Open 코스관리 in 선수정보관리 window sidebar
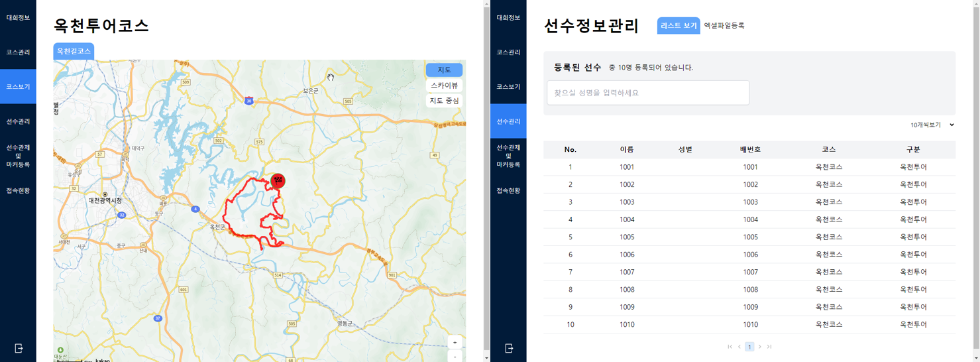Image resolution: width=980 pixels, height=362 pixels. pos(508,52)
